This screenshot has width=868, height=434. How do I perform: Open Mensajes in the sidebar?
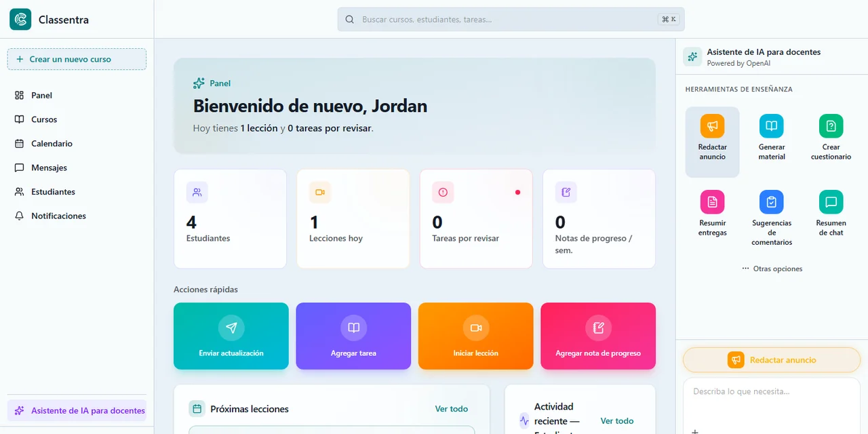pyautogui.click(x=77, y=167)
